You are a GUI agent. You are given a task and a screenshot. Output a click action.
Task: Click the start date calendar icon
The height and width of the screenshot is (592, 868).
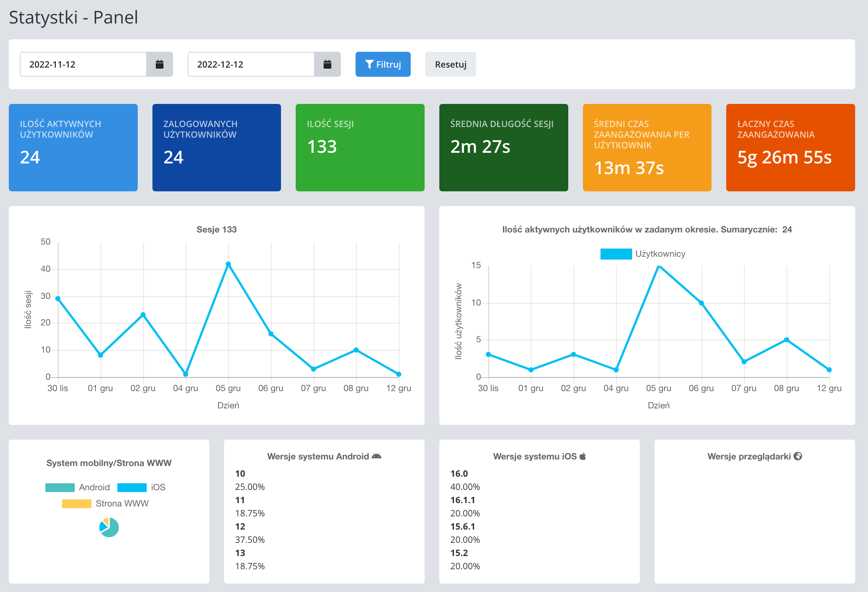point(159,64)
